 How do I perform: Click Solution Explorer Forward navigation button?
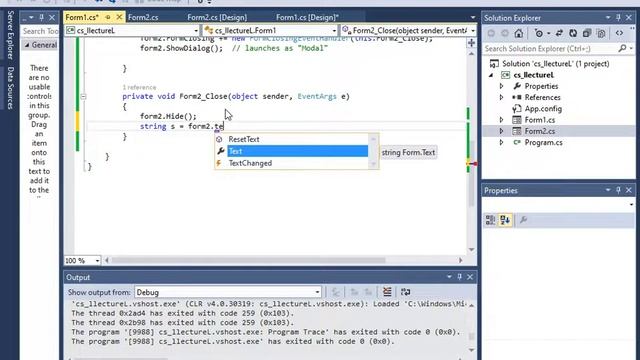(x=504, y=33)
